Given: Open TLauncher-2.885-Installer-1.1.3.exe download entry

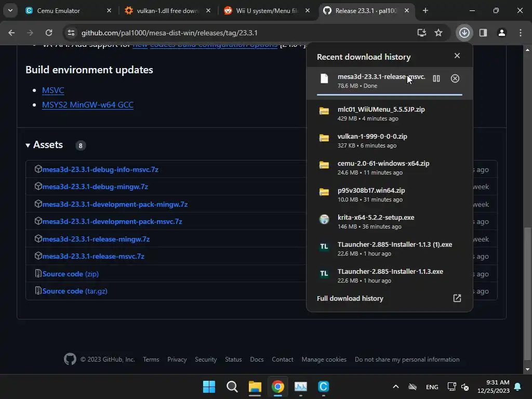Looking at the screenshot, I should coord(390,276).
